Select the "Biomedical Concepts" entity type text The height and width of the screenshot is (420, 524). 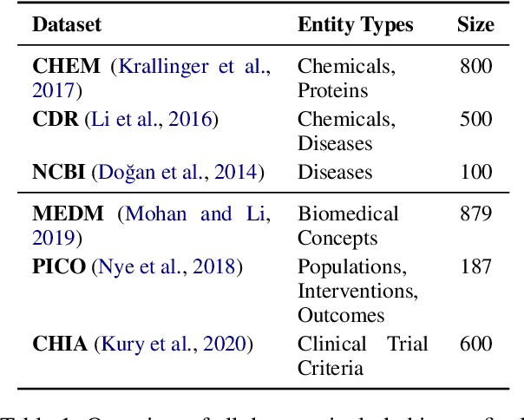[x=348, y=226]
